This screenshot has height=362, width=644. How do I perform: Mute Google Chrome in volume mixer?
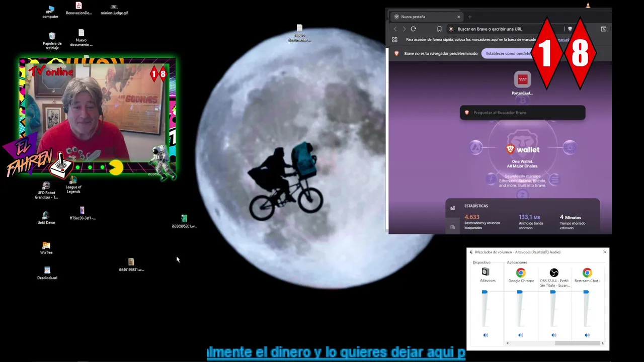coord(521,335)
